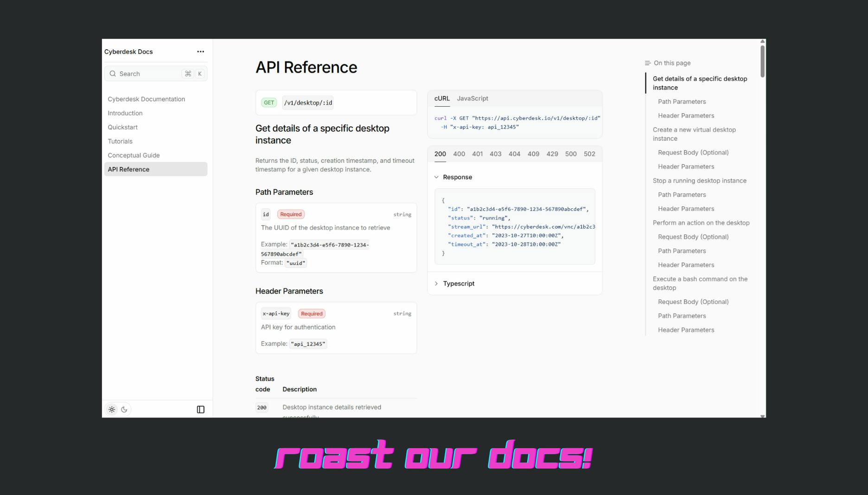Open Header Parameters under Stop a running desktop
The width and height of the screenshot is (868, 495).
[686, 209]
